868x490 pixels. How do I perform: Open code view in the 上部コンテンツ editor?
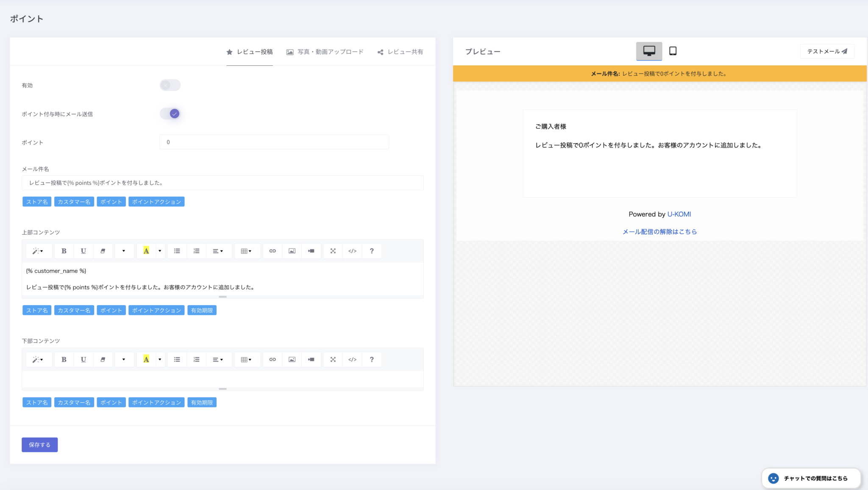point(352,251)
